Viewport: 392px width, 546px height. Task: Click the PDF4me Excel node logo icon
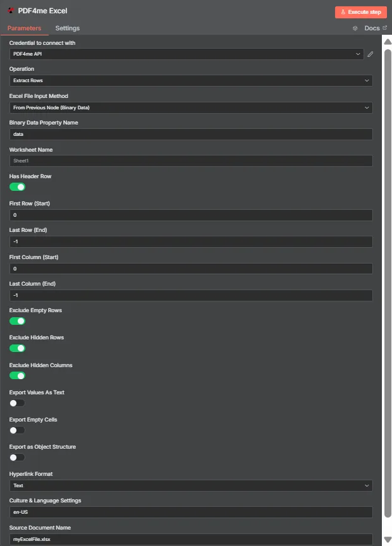pyautogui.click(x=11, y=11)
